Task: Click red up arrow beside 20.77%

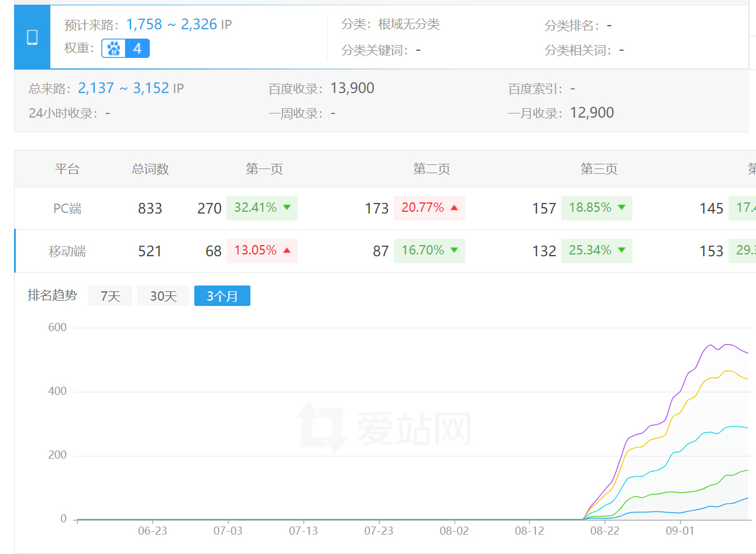Action: coord(454,208)
